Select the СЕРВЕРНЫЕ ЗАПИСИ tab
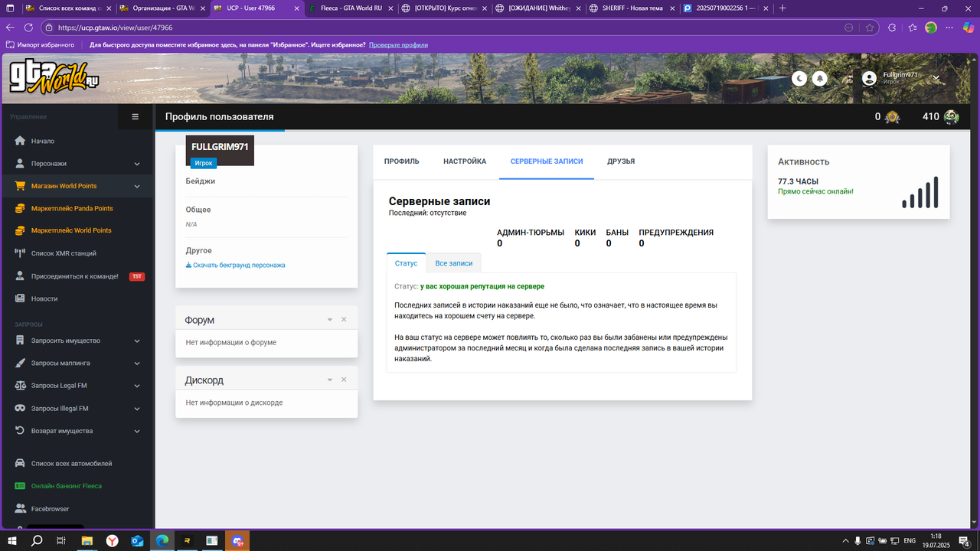This screenshot has width=980, height=551. [x=547, y=161]
